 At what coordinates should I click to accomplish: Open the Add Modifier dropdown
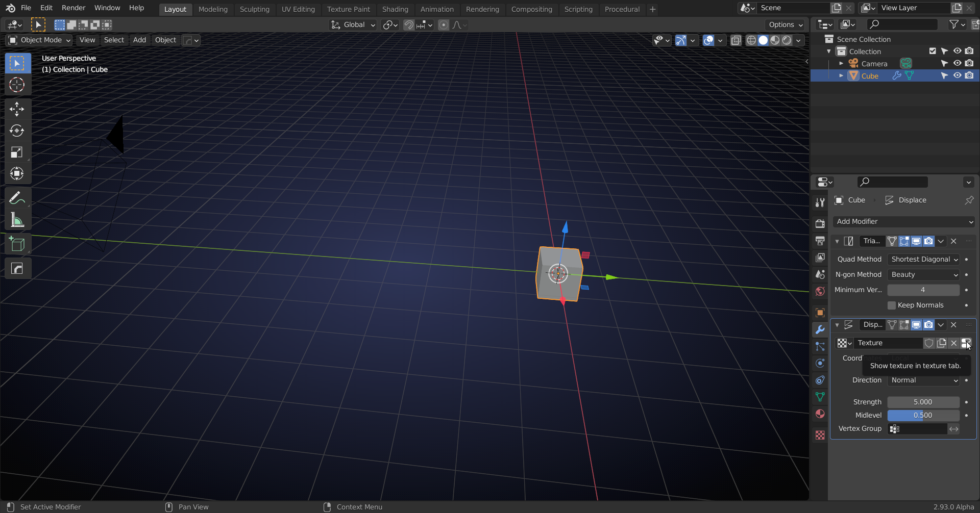[904, 222]
